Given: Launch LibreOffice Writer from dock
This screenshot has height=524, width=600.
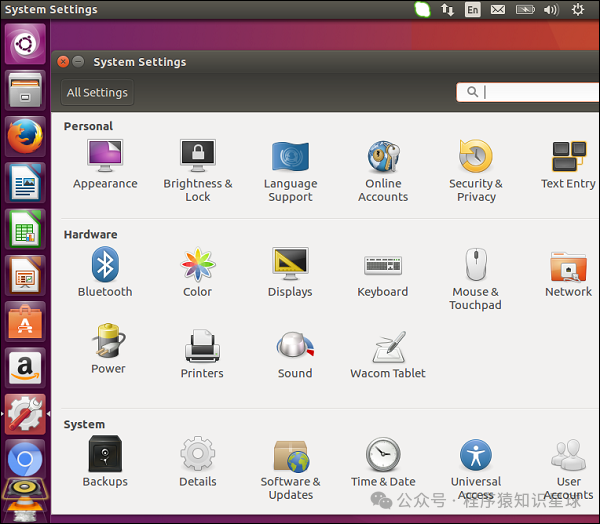Looking at the screenshot, I should pos(25,183).
